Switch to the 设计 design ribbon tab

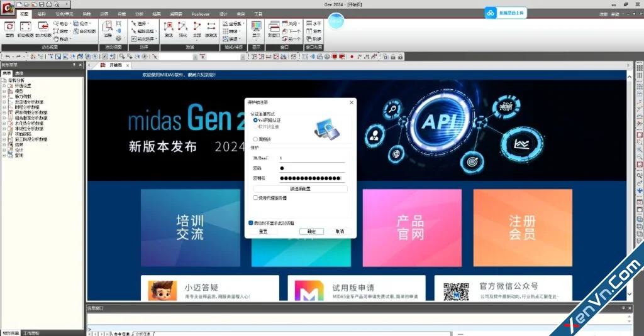(223, 14)
